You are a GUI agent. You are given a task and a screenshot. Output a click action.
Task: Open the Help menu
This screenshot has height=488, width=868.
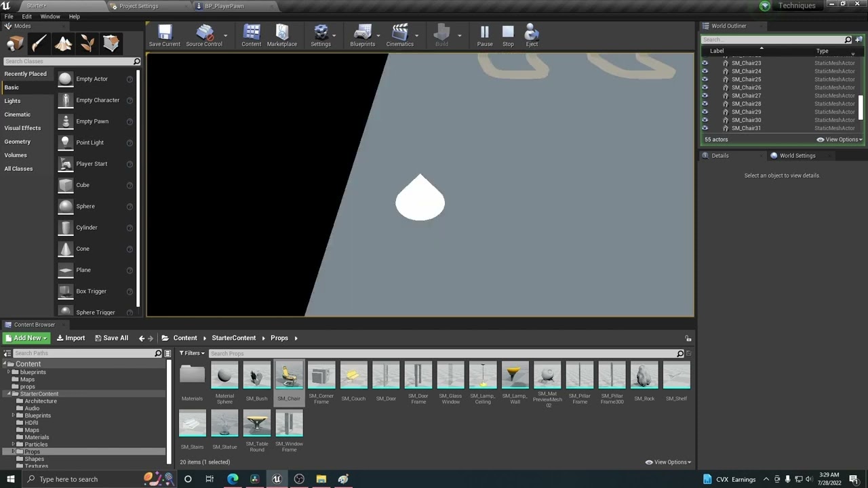point(75,16)
